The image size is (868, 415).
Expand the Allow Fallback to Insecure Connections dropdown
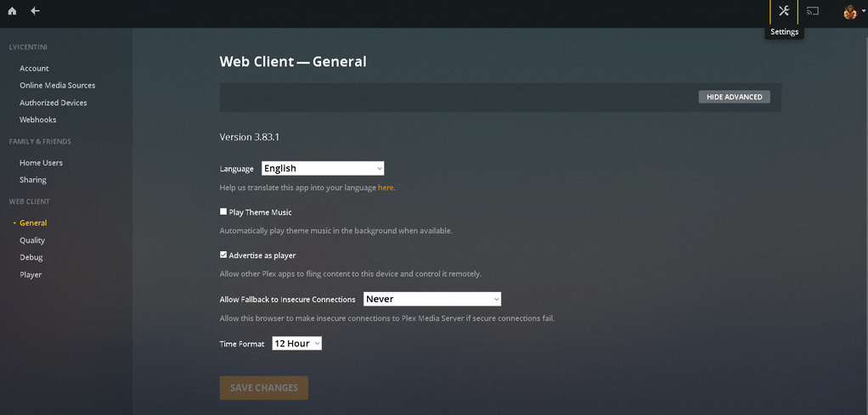(x=432, y=299)
